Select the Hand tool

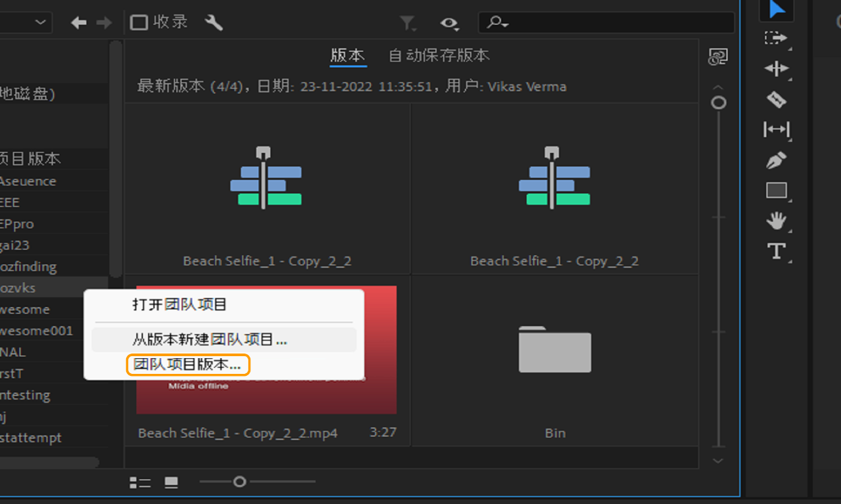pos(777,221)
